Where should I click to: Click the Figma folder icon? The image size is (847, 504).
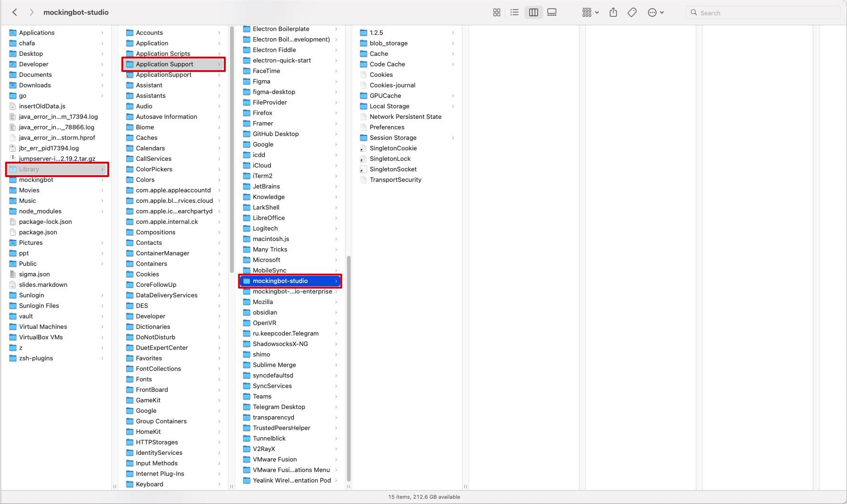pos(247,81)
